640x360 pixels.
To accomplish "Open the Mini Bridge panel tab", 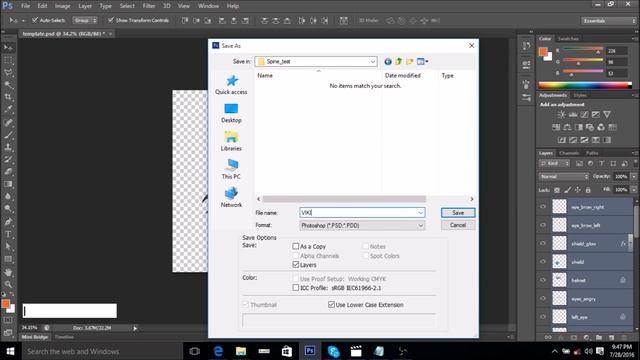I will [x=35, y=337].
